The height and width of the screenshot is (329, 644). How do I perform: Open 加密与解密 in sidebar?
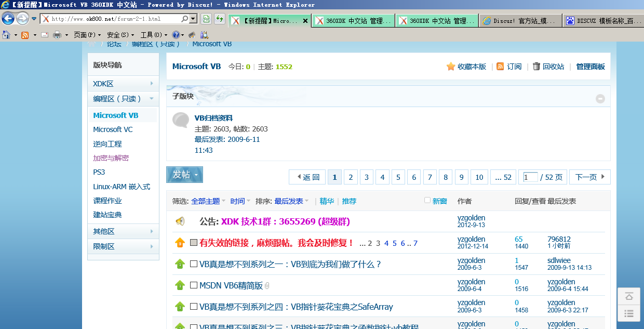(x=111, y=158)
